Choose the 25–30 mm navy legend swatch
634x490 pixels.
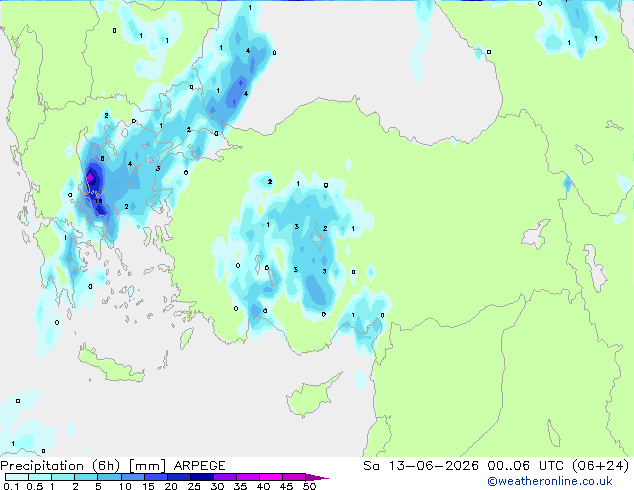coord(201,477)
